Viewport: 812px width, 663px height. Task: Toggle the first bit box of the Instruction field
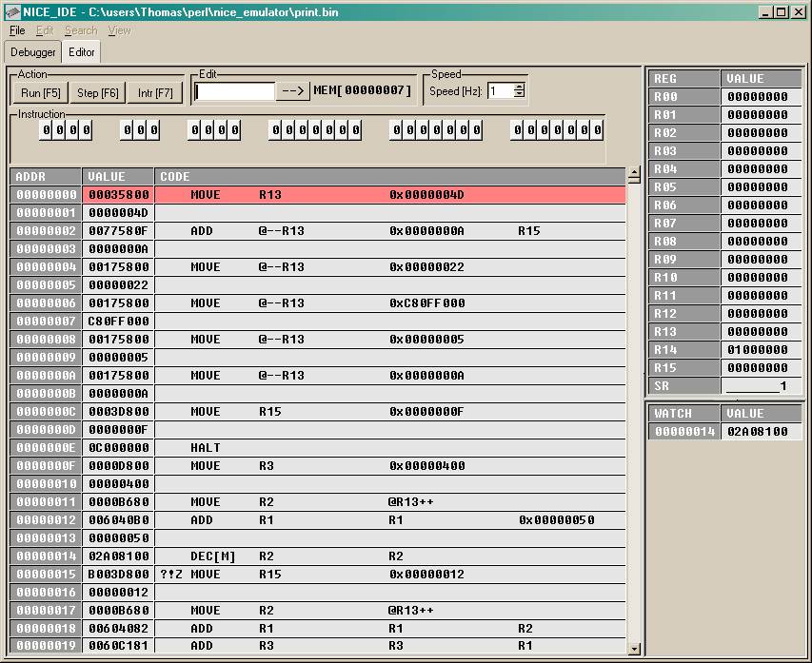pyautogui.click(x=46, y=130)
